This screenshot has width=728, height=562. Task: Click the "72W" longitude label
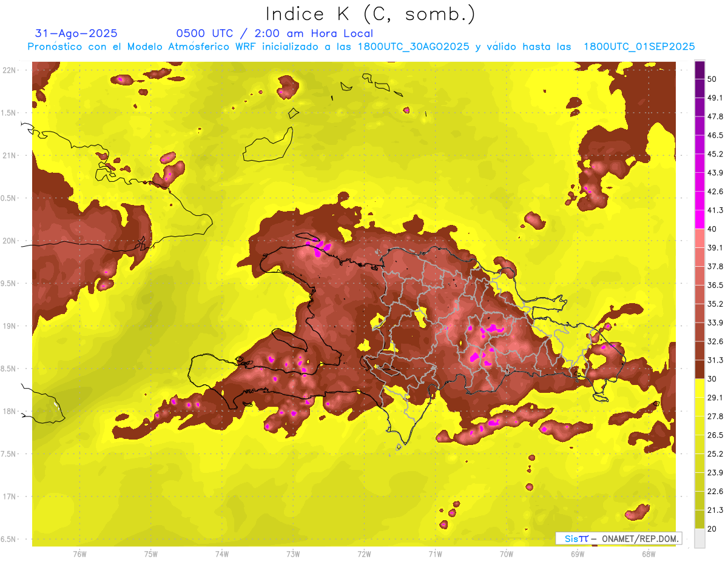click(x=364, y=554)
